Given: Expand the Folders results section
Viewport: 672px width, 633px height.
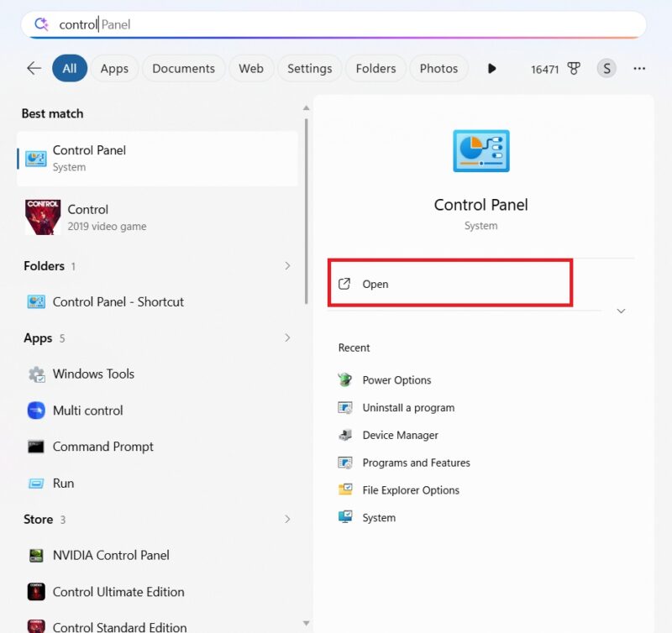Looking at the screenshot, I should tap(287, 266).
